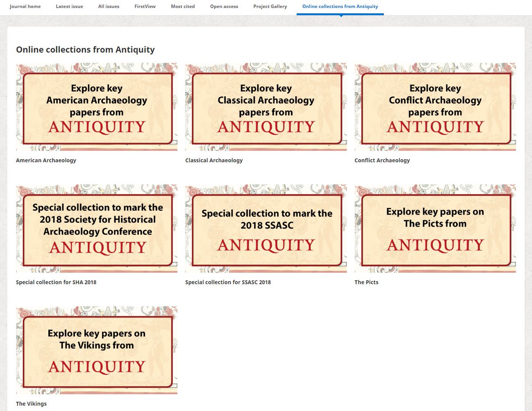Screen dimensions: 532x411
Task: Click the American Archaeology caption link
Action: point(46,160)
